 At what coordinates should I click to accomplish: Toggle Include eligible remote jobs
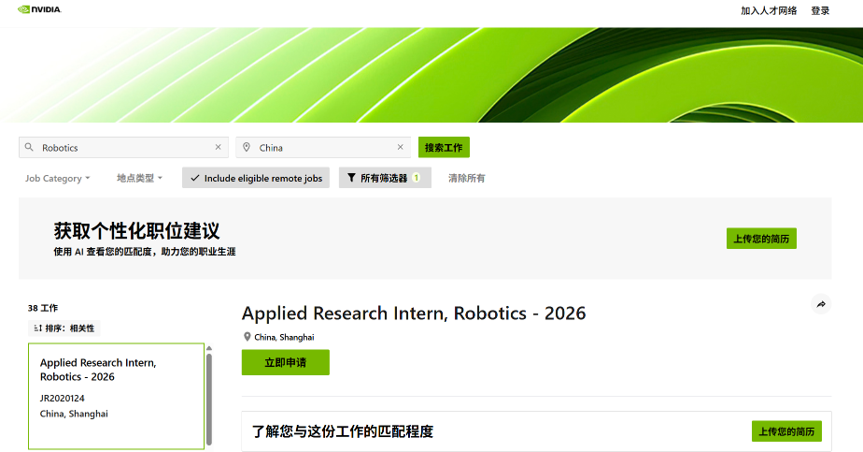tap(256, 178)
